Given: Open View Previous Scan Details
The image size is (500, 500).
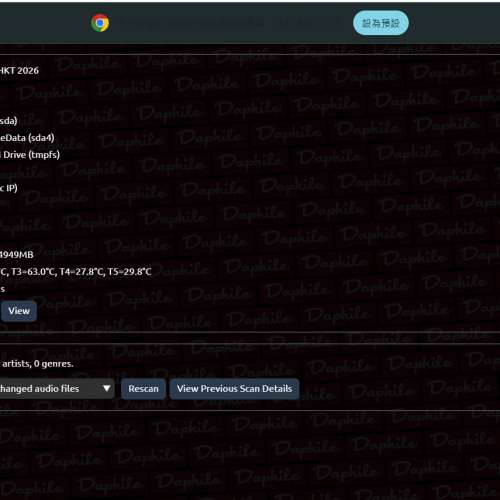Looking at the screenshot, I should coord(234,389).
